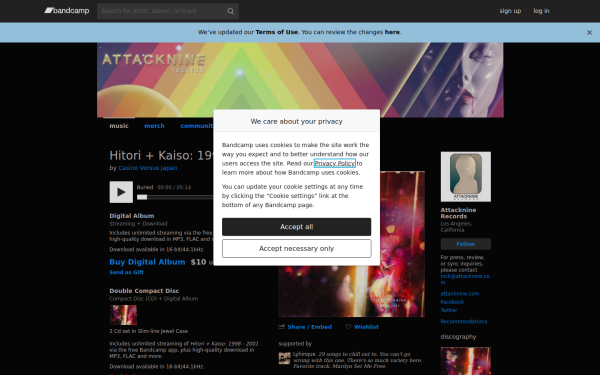Open the Double Compact Disc thumbnail
The image size is (600, 375).
click(x=123, y=315)
